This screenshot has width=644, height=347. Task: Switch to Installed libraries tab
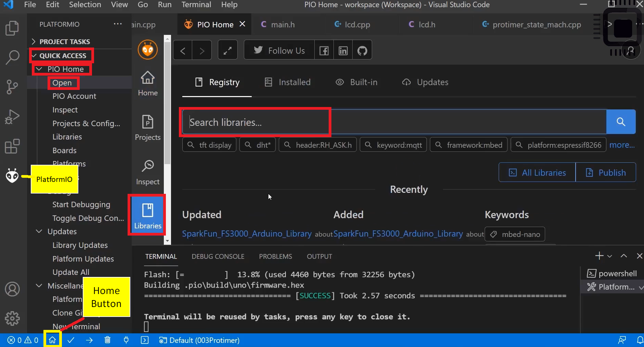pyautogui.click(x=288, y=82)
